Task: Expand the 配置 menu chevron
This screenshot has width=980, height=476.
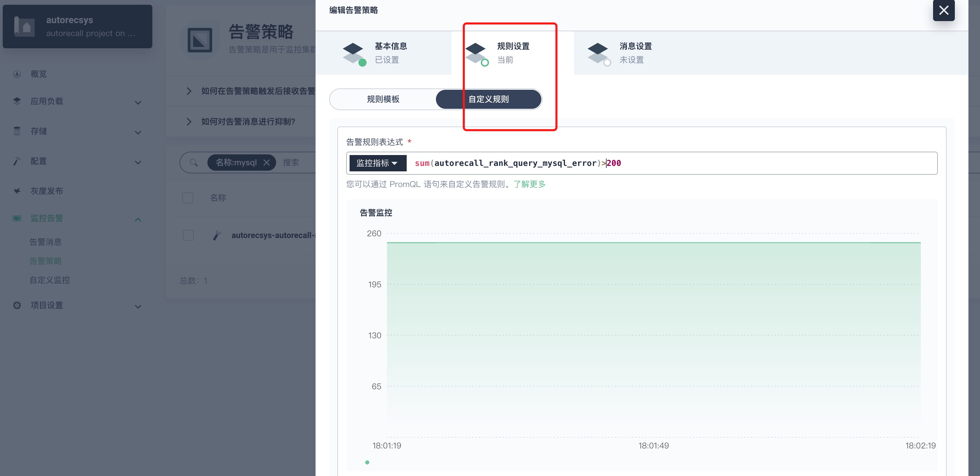Action: 138,163
